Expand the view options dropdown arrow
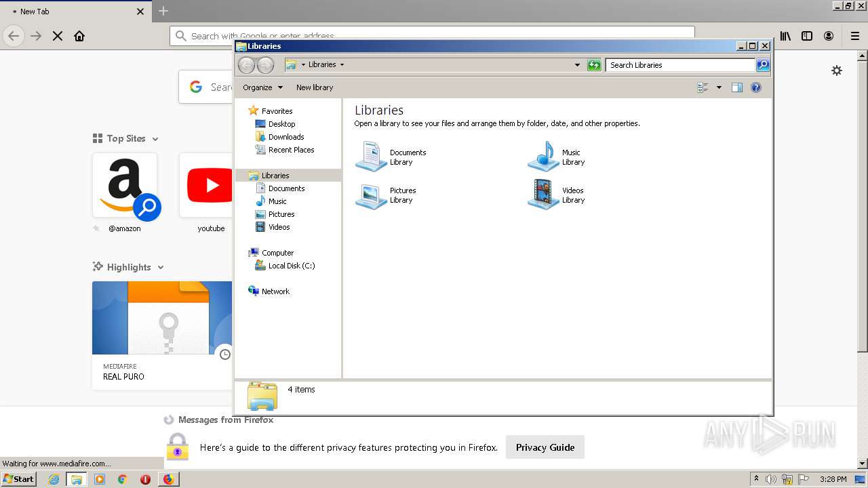868x488 pixels. [719, 87]
